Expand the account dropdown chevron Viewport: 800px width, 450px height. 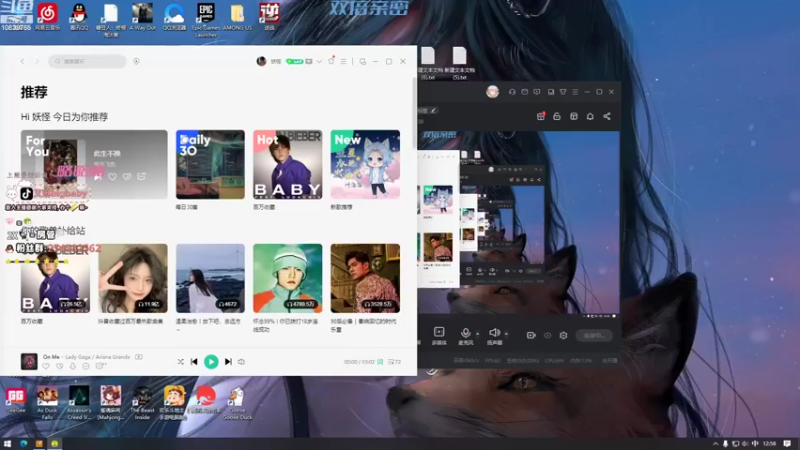point(319,61)
